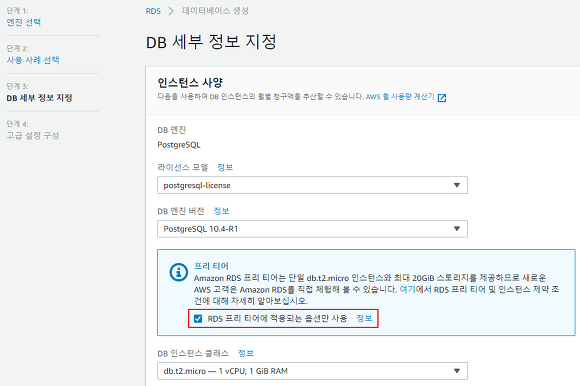The image size is (580, 386).
Task: Click the 인스턴스 사양 section heading
Action: pyautogui.click(x=190, y=82)
